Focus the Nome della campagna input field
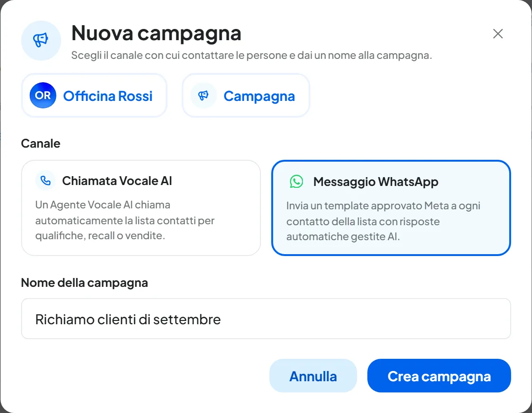Viewport: 532px width, 413px height. coord(266,319)
